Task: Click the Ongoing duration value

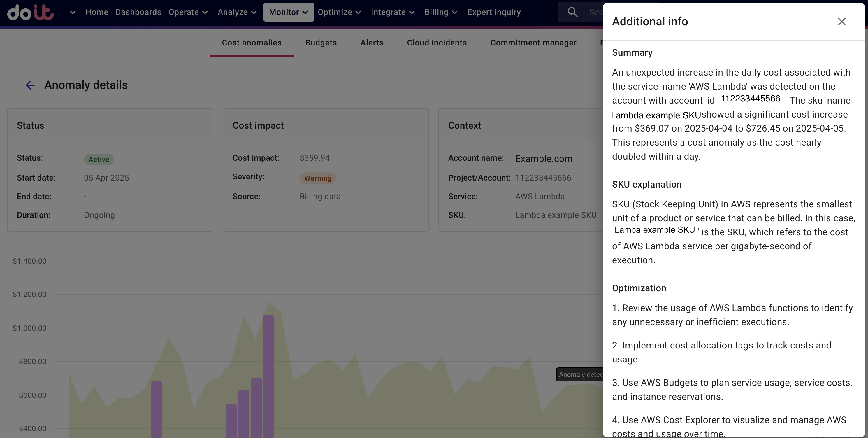Action: 99,215
